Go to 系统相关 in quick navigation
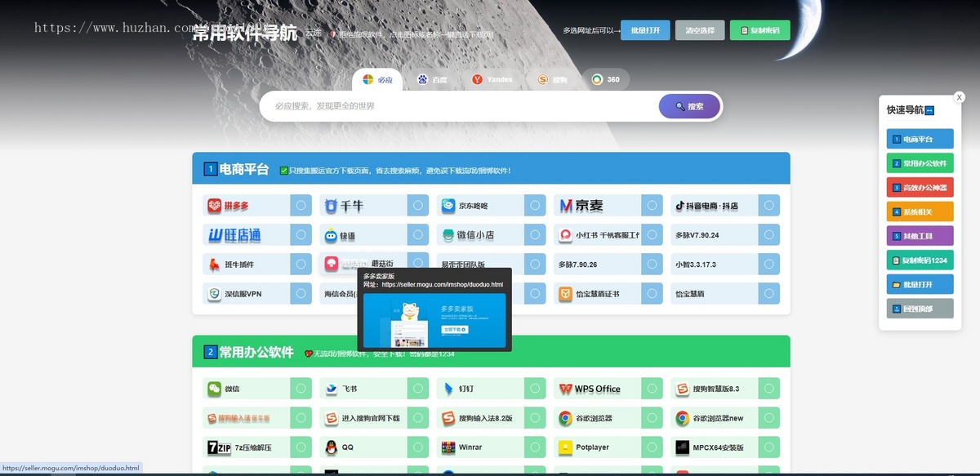This screenshot has width=980, height=476. coord(920,212)
